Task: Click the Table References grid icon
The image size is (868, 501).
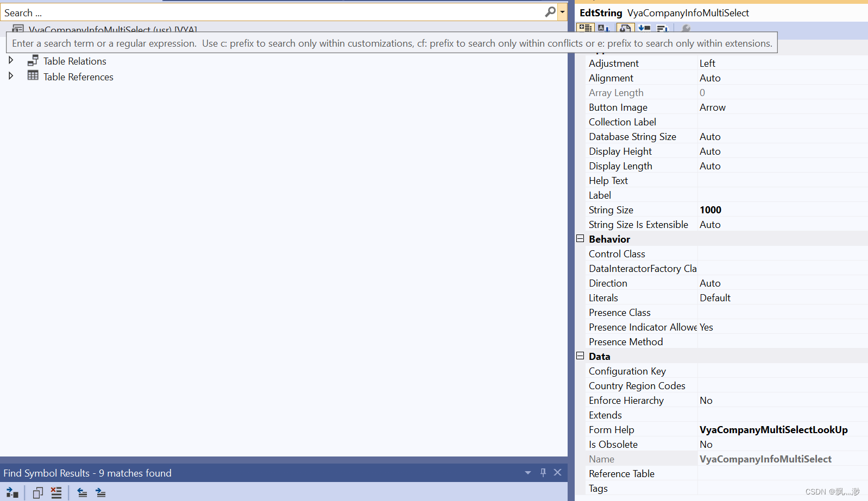Action: point(33,75)
